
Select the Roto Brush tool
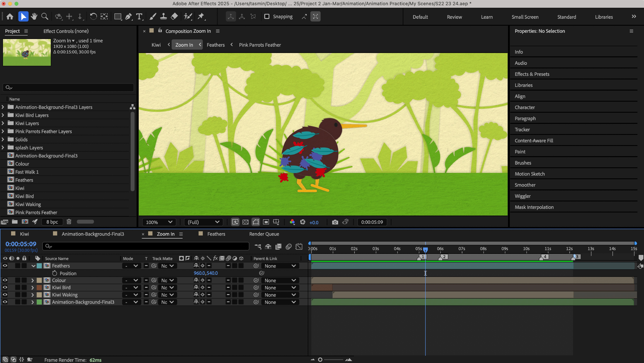click(x=188, y=17)
